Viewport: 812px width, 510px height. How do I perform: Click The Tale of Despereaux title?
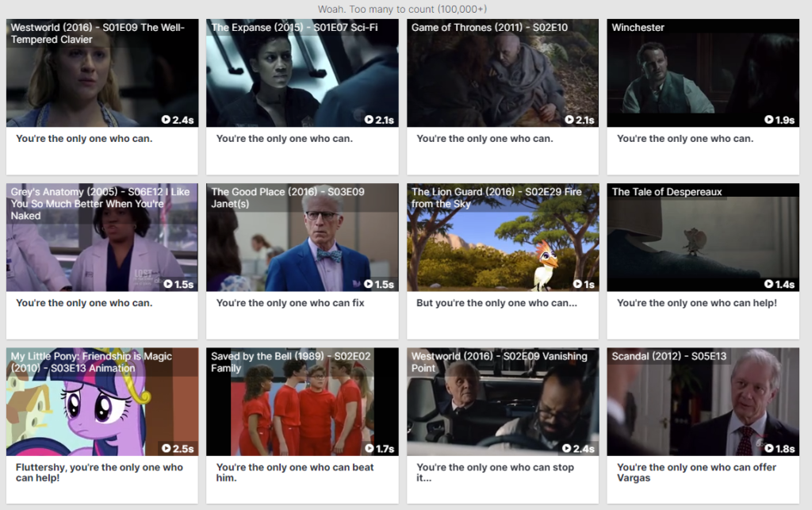(667, 192)
